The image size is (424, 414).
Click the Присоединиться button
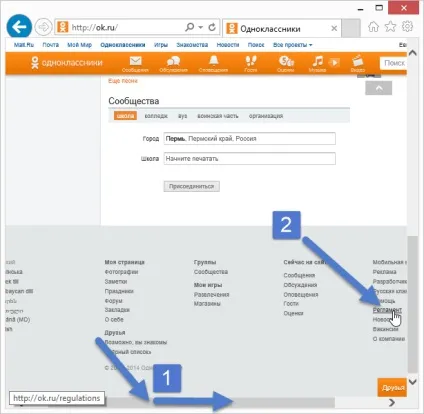point(192,186)
